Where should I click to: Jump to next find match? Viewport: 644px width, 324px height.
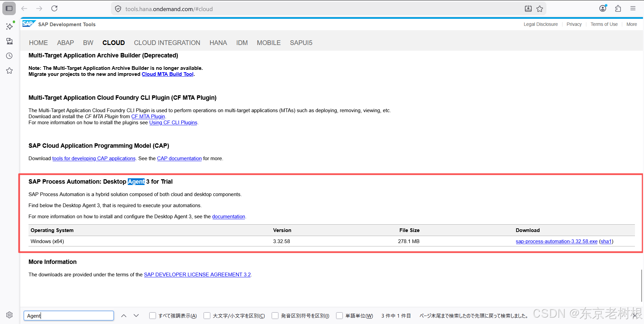(x=136, y=316)
